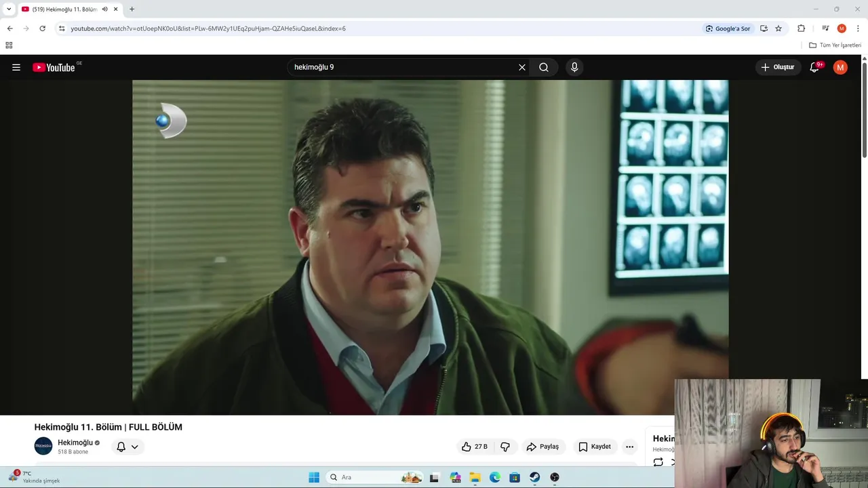
Task: Toggle playlist loop button
Action: [x=658, y=462]
